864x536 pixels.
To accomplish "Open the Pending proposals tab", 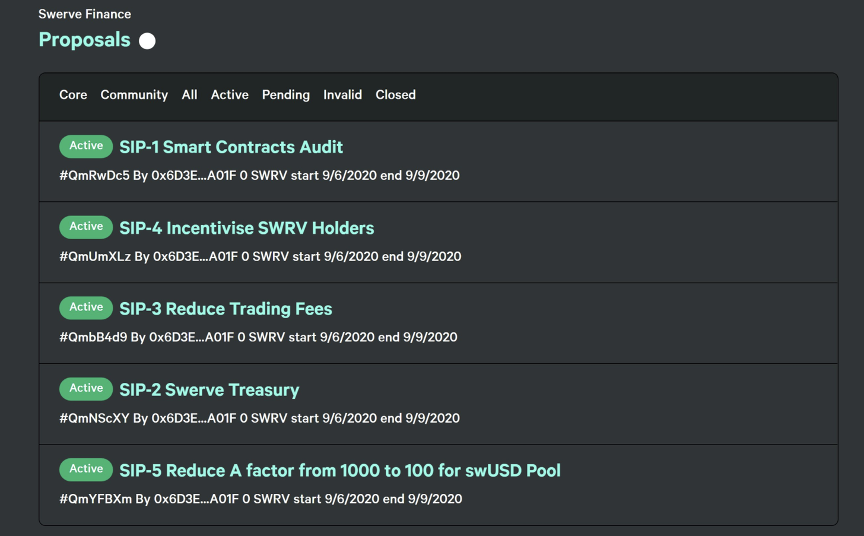I will pyautogui.click(x=285, y=95).
